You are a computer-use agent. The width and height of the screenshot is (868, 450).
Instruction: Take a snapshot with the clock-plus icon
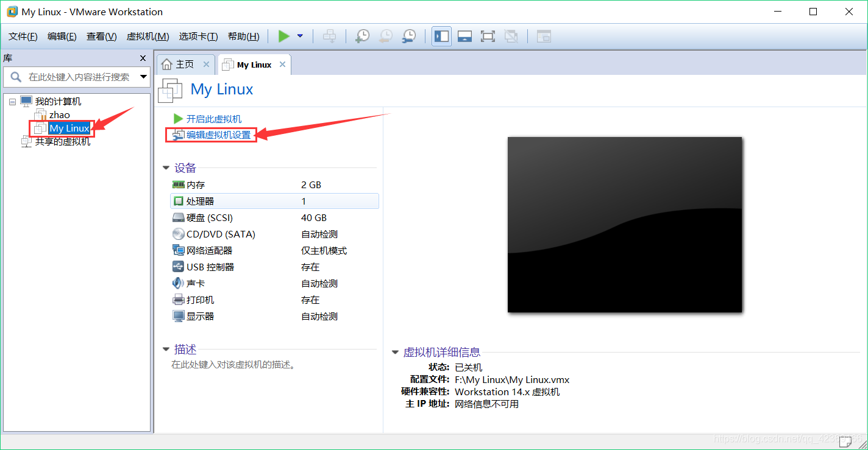click(362, 37)
